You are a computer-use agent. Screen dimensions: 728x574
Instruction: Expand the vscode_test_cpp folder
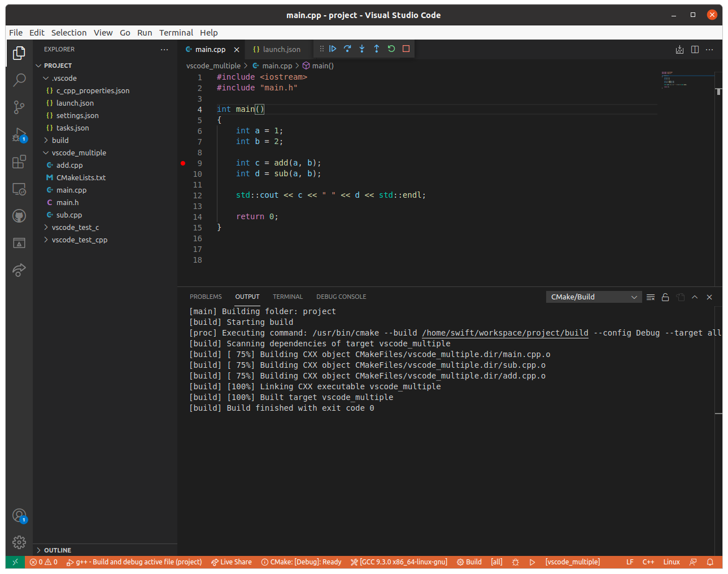pos(105,240)
